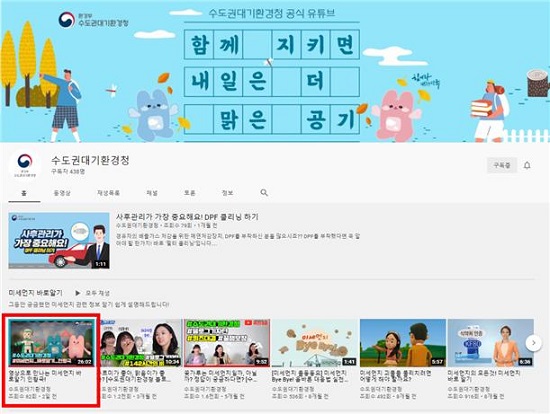
Task: Open the 10:34 video thumbnail
Action: (x=141, y=343)
